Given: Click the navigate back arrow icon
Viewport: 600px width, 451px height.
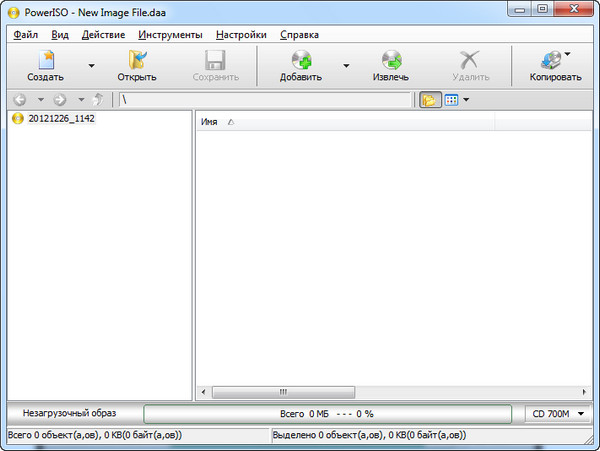Looking at the screenshot, I should (20, 100).
